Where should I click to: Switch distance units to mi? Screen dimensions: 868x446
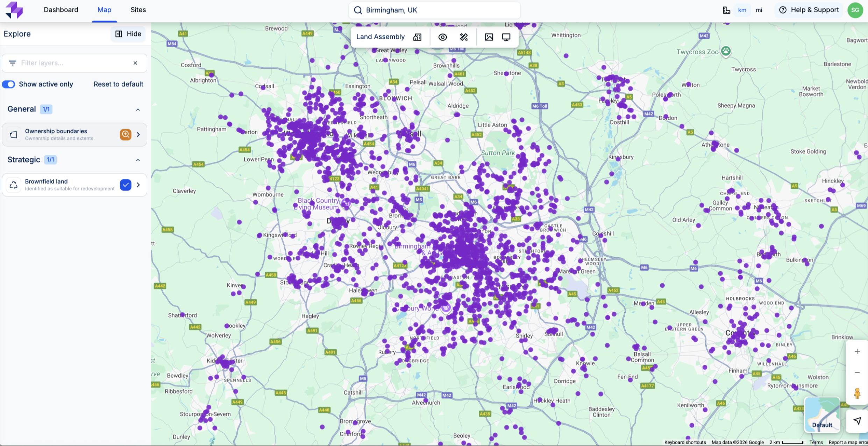759,10
